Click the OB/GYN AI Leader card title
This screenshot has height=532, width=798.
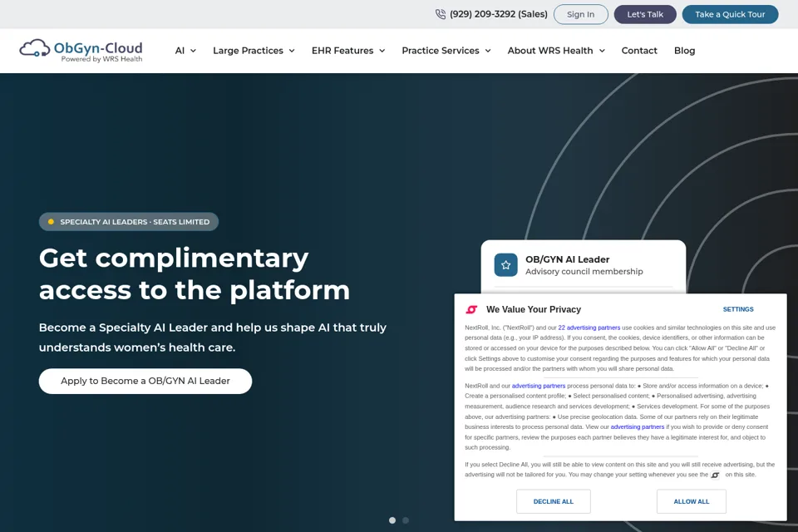pyautogui.click(x=567, y=259)
